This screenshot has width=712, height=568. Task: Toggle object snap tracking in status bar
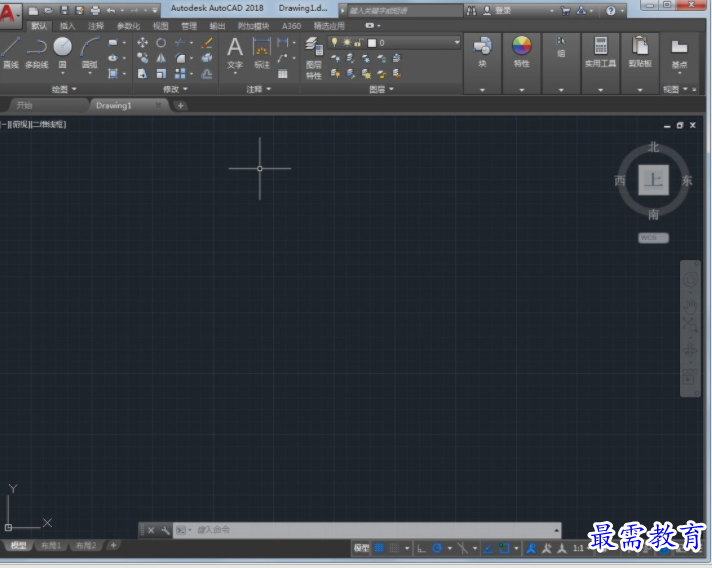[x=488, y=548]
